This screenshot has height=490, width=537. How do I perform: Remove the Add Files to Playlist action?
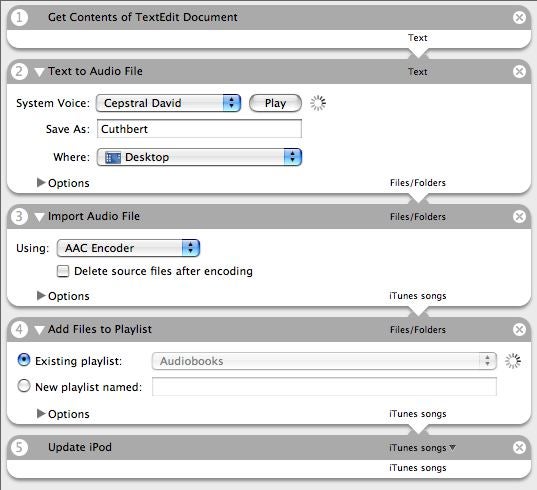point(519,329)
